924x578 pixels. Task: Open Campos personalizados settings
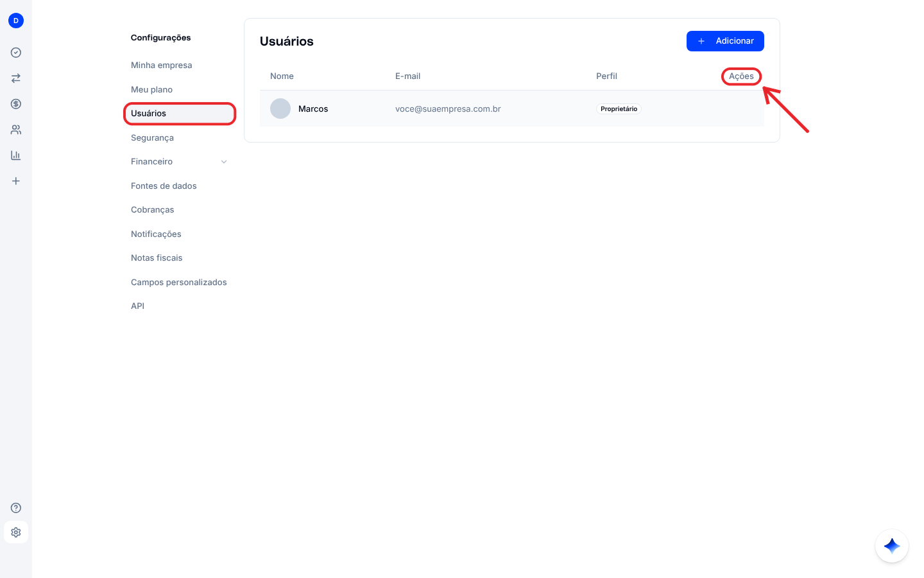(179, 283)
